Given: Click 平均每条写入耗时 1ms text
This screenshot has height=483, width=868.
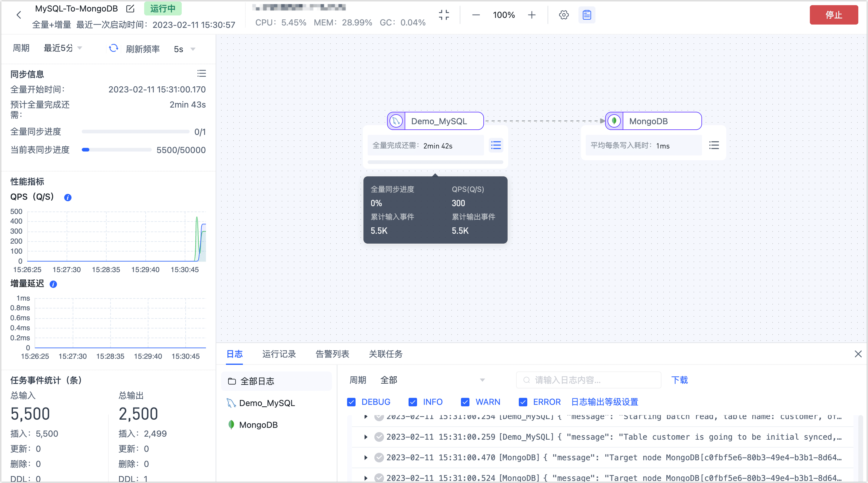Looking at the screenshot, I should [630, 146].
